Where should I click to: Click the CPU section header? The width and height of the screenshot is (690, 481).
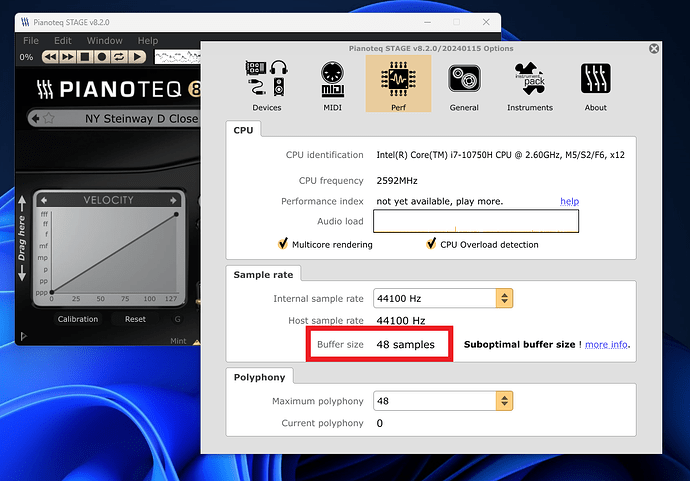tap(243, 130)
